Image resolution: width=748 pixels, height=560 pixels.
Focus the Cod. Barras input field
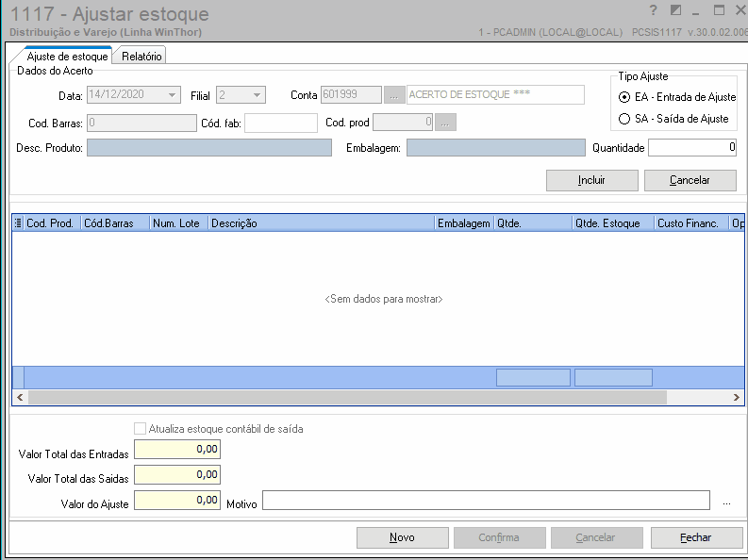141,123
